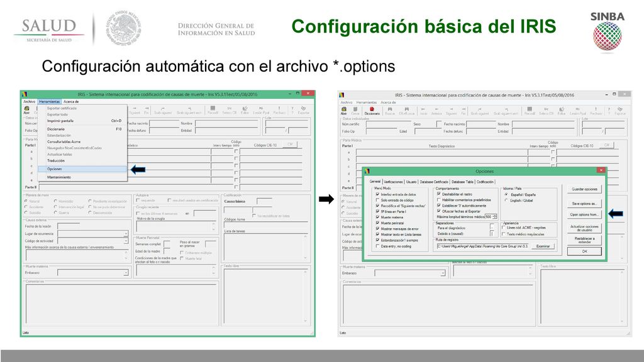Toggle Muerte materna checkbox in Opciones
644x362 pixels.
[x=378, y=217]
